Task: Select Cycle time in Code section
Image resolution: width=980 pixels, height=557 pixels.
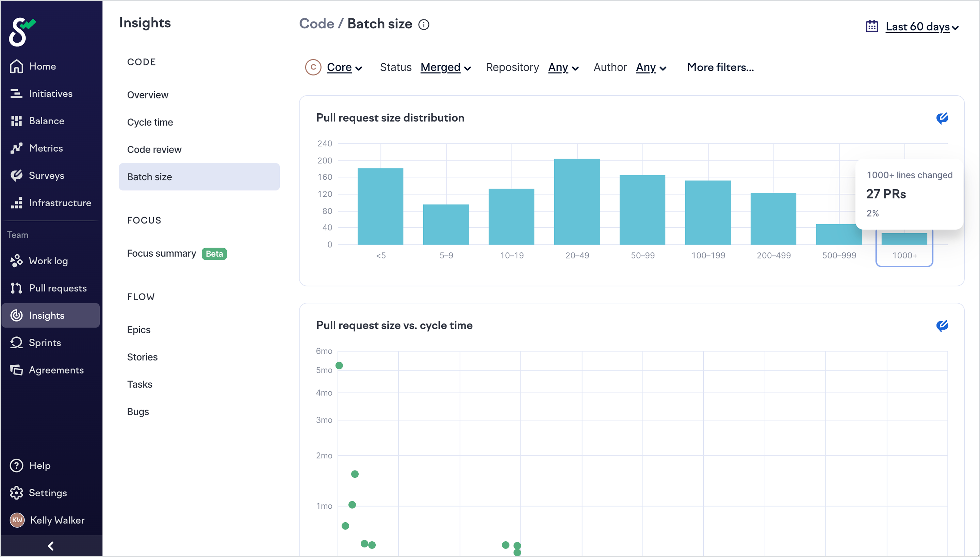Action: click(x=150, y=123)
